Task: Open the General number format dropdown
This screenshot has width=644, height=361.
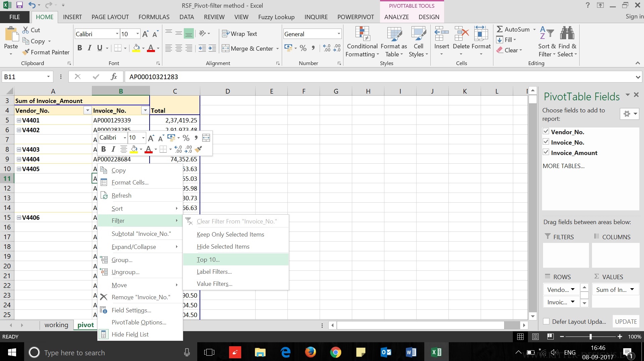Action: [339, 34]
